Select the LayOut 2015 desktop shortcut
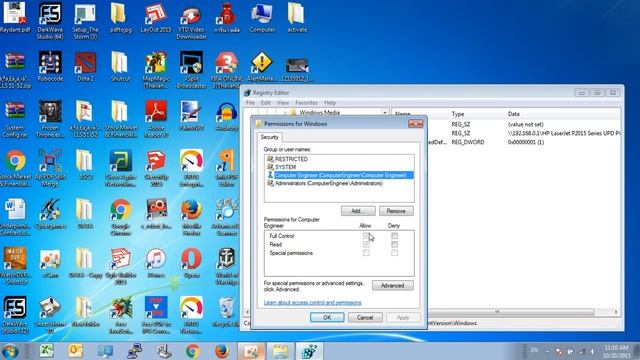This screenshot has height=360, width=640. [x=156, y=17]
